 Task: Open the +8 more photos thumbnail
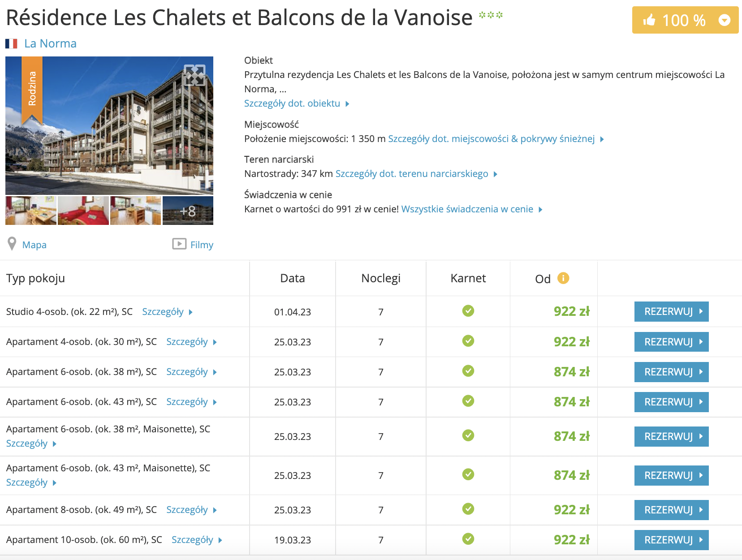pos(188,211)
